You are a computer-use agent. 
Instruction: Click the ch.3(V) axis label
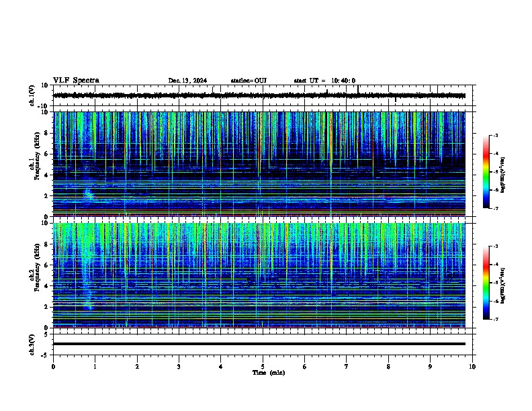[x=32, y=345]
